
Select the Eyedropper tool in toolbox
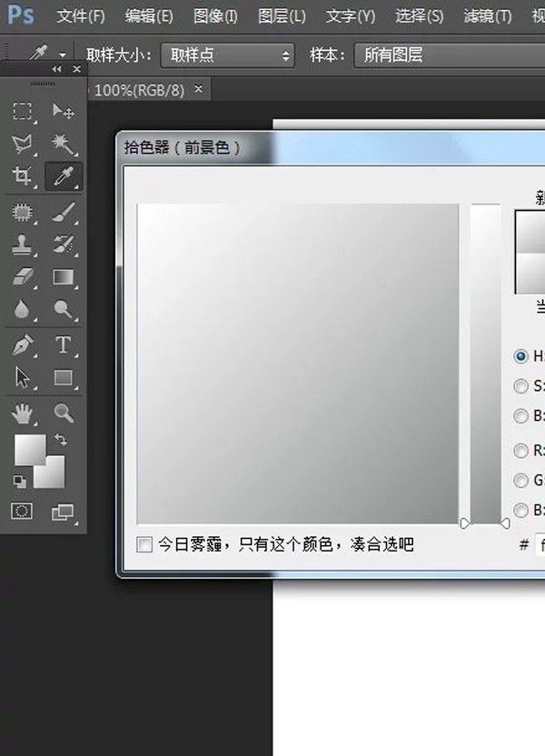click(x=63, y=176)
